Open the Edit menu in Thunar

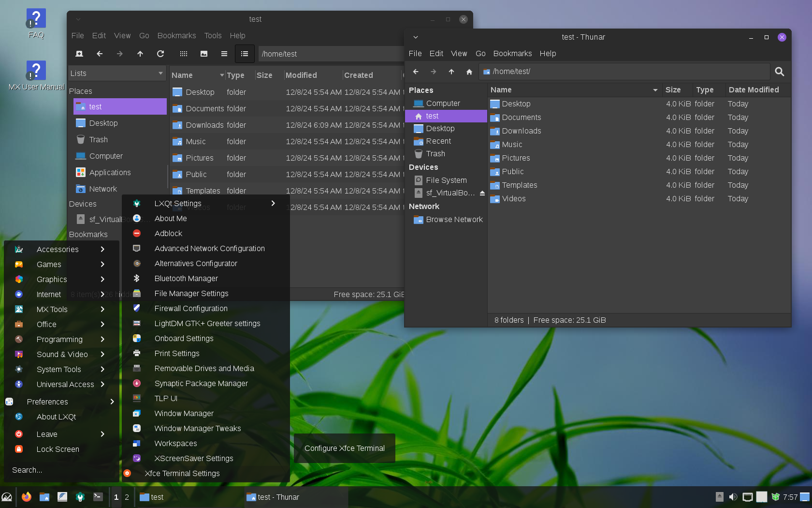tap(436, 53)
